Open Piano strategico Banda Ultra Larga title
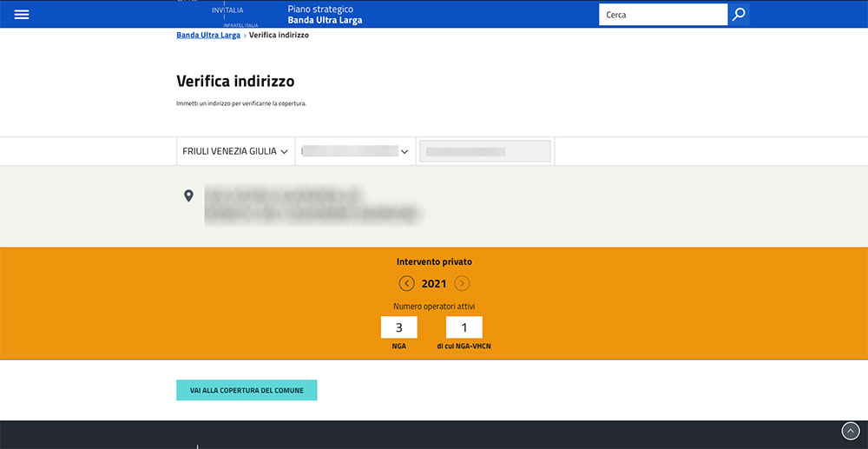The image size is (868, 449). click(325, 15)
